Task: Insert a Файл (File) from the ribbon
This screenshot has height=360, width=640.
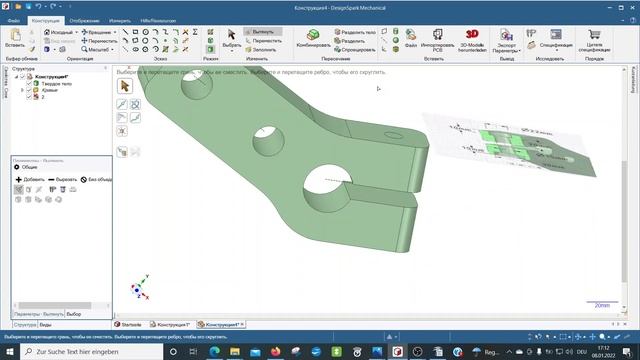Action: tap(411, 38)
